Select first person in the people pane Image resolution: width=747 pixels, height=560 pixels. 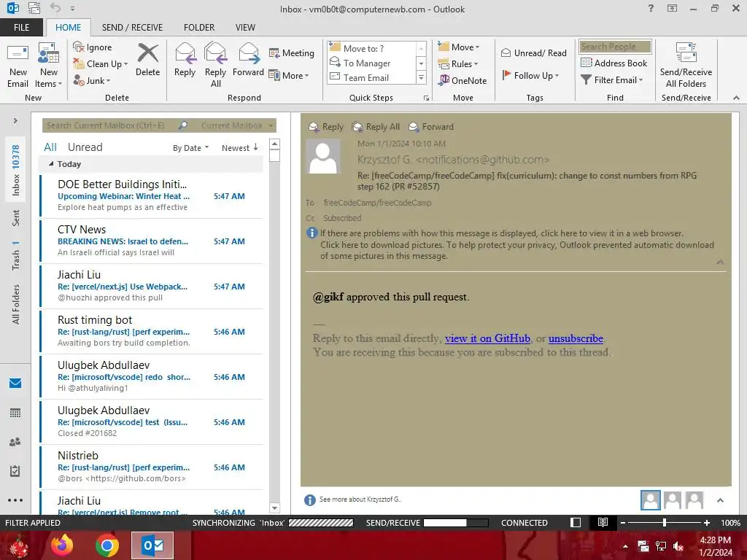650,500
